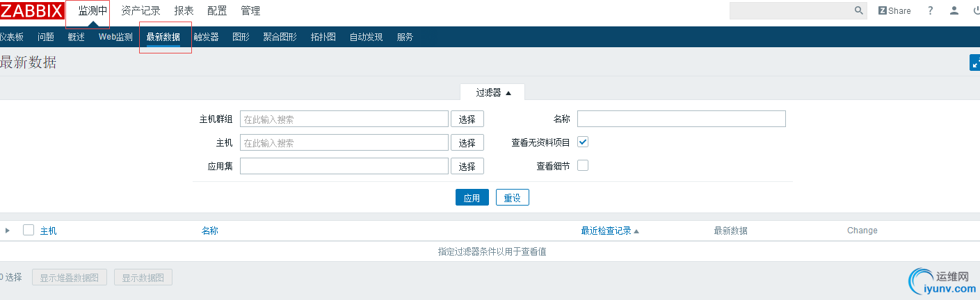Click the 重设 button
Screen dimensions: 980x300
(x=512, y=198)
